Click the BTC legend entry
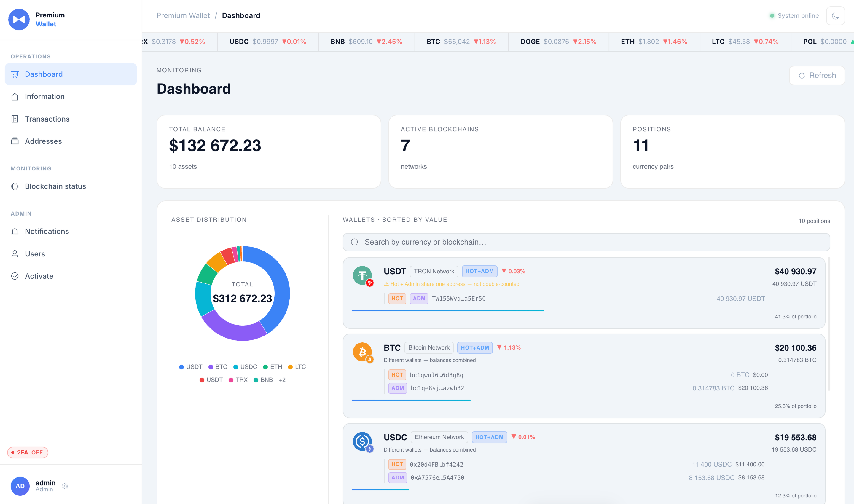 pyautogui.click(x=218, y=367)
